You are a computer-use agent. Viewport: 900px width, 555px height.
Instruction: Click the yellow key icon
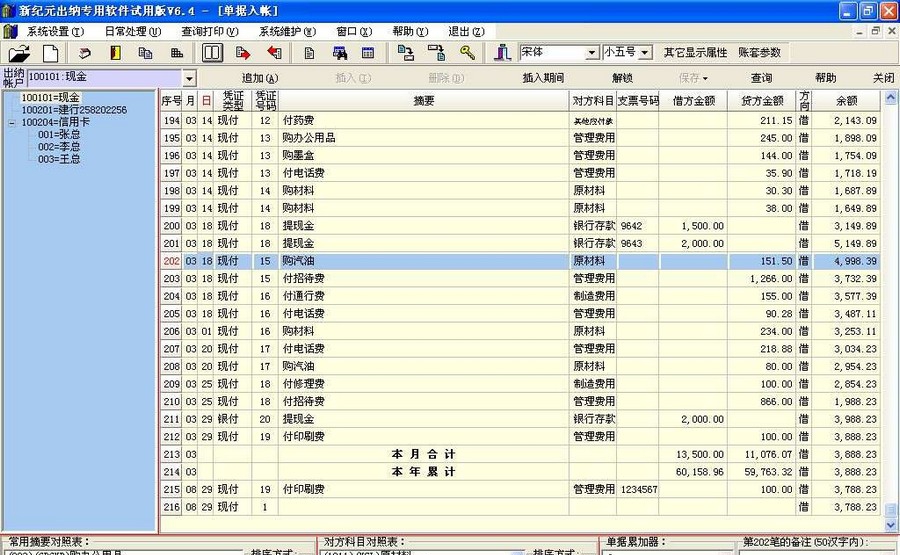[x=467, y=53]
